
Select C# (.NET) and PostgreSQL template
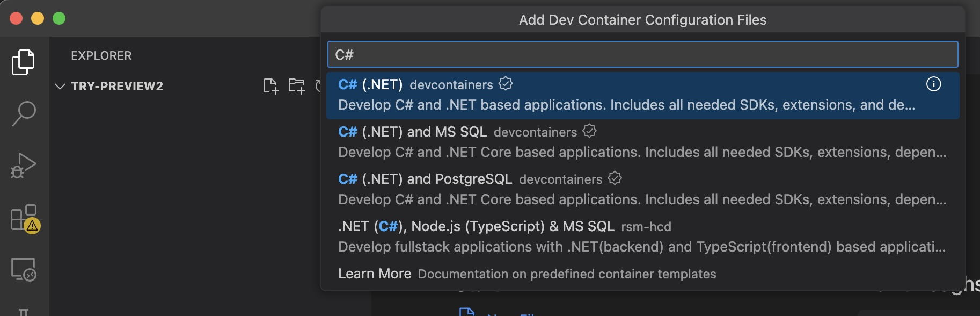point(642,190)
